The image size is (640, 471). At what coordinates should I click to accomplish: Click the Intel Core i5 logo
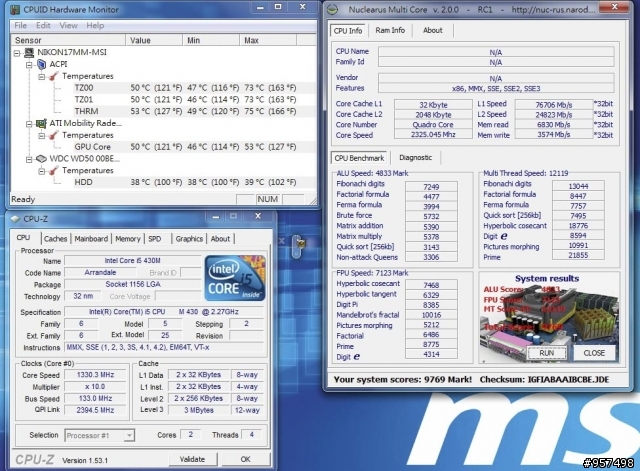click(235, 278)
